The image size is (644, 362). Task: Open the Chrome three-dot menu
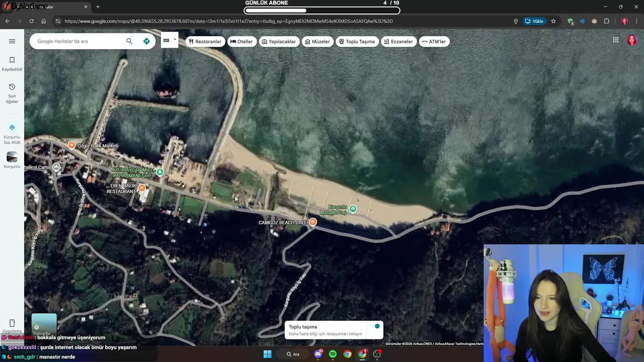[x=636, y=21]
